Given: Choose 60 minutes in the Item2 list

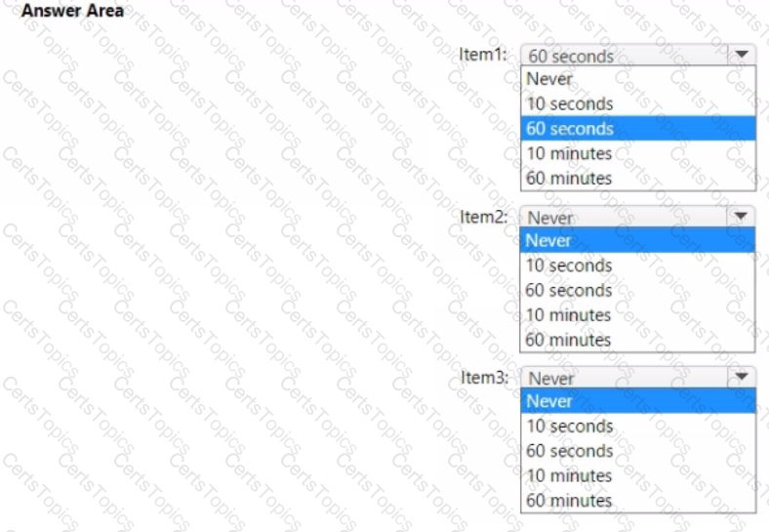Looking at the screenshot, I should [637, 340].
